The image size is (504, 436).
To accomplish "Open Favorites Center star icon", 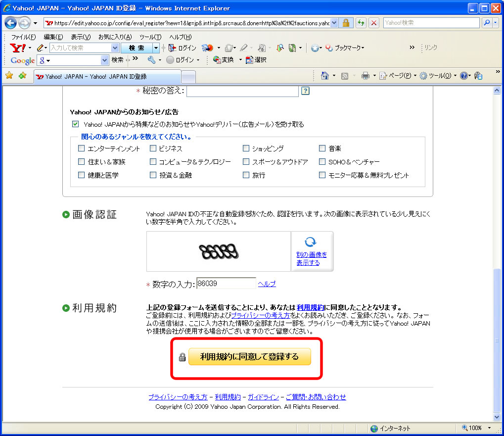I will pyautogui.click(x=9, y=76).
